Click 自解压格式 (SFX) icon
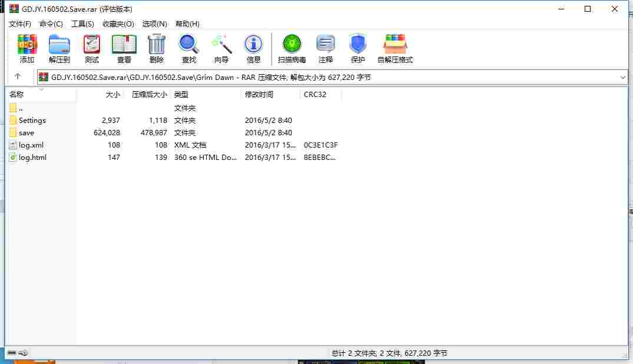Screen dimensions: 633x364 tap(395, 44)
